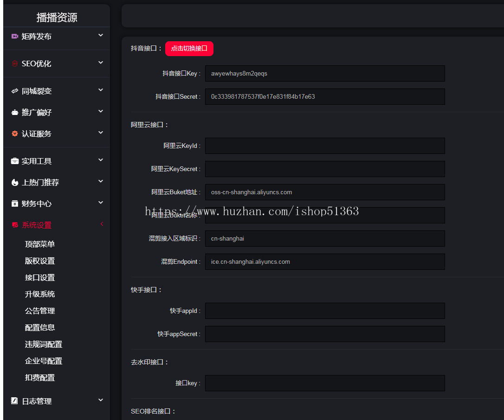Click the 实用工具 briefcase icon

pos(15,161)
